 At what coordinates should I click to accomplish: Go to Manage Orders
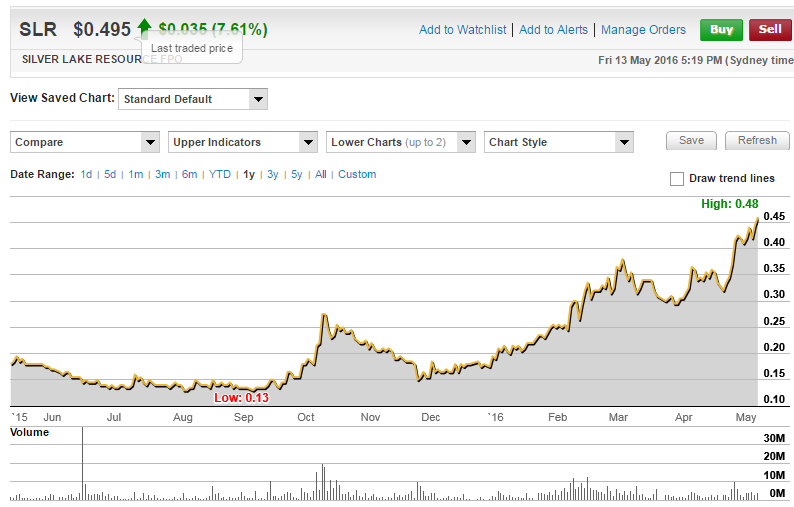click(643, 30)
